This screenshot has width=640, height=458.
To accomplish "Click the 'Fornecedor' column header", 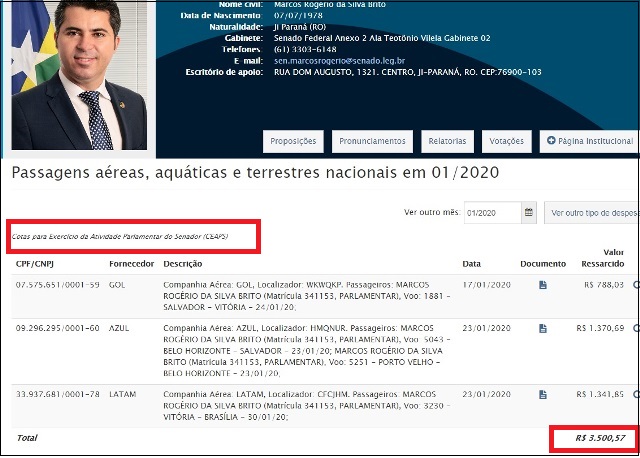I will (x=131, y=263).
